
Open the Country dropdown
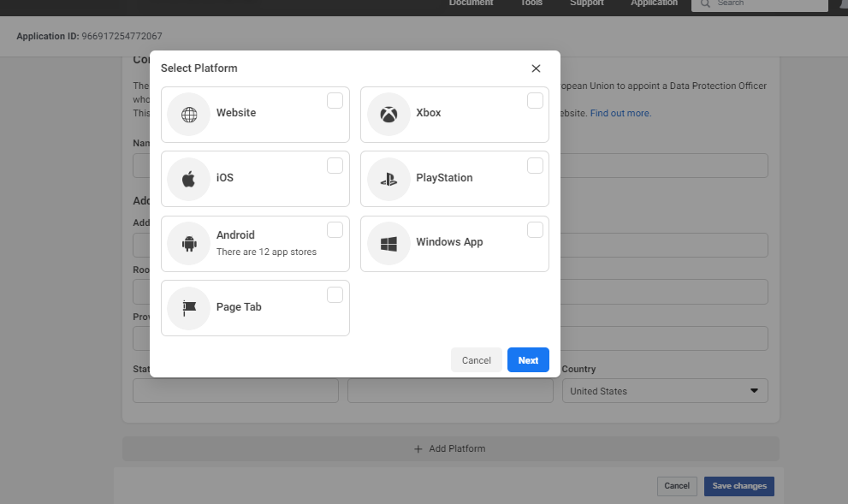click(665, 391)
